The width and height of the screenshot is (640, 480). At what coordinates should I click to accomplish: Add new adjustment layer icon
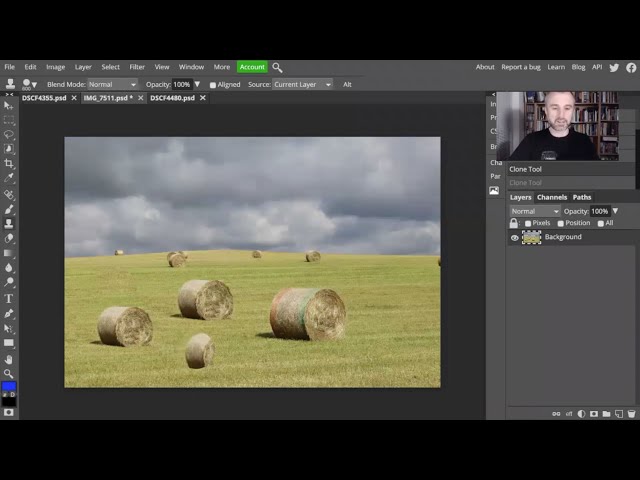581,414
